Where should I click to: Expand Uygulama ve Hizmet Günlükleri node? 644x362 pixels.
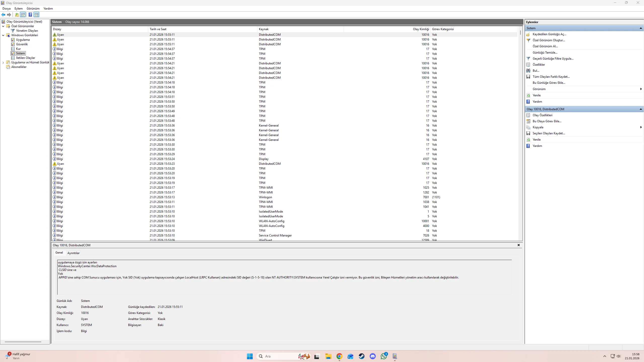[3, 62]
